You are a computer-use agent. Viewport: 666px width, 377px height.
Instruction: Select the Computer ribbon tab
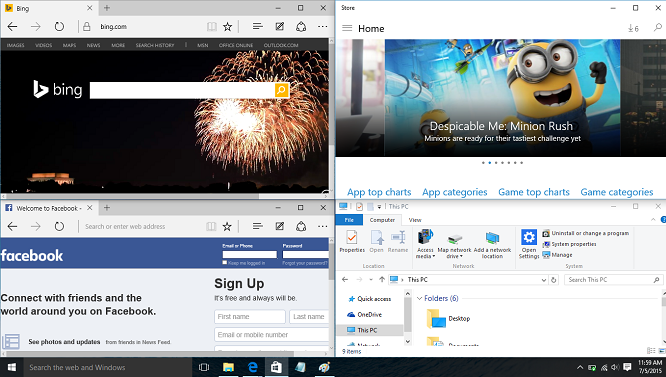382,220
